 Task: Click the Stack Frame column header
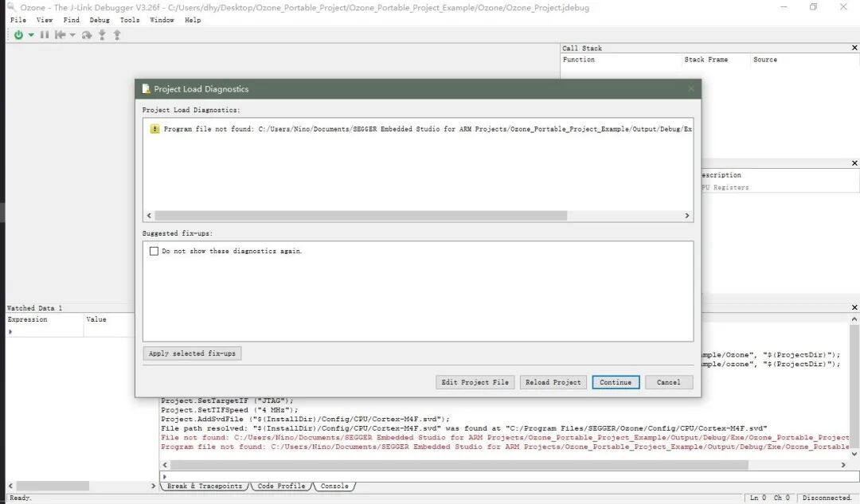point(706,60)
